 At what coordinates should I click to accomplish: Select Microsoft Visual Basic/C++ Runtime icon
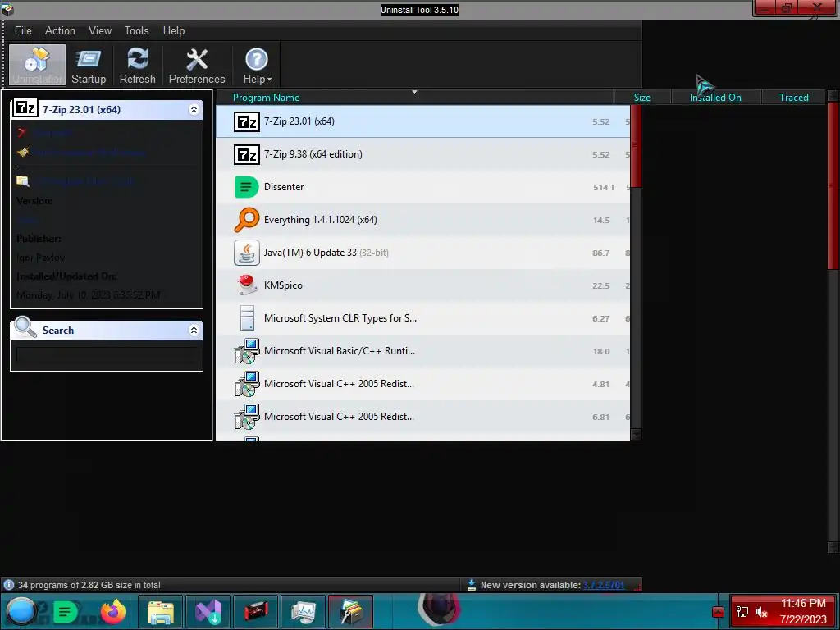tap(246, 351)
